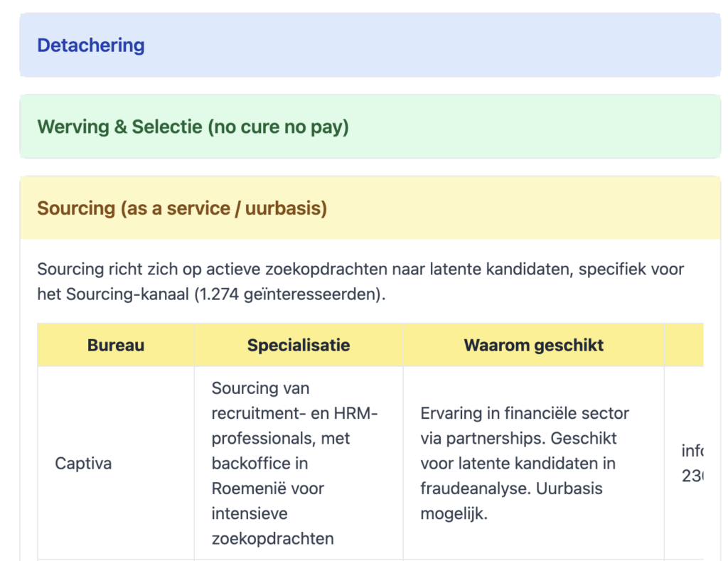Click the truncated '230' phone number
Viewport: 728px width, 561px height.
tap(692, 476)
